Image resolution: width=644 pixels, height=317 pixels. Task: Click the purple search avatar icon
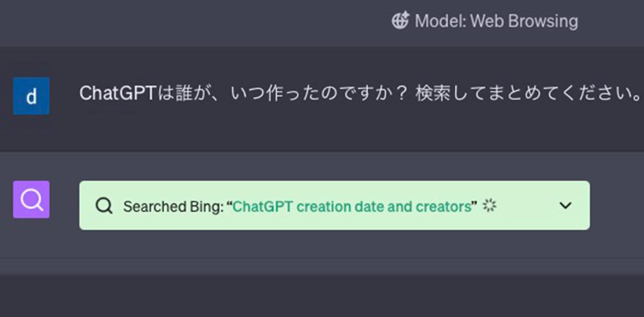(x=31, y=199)
